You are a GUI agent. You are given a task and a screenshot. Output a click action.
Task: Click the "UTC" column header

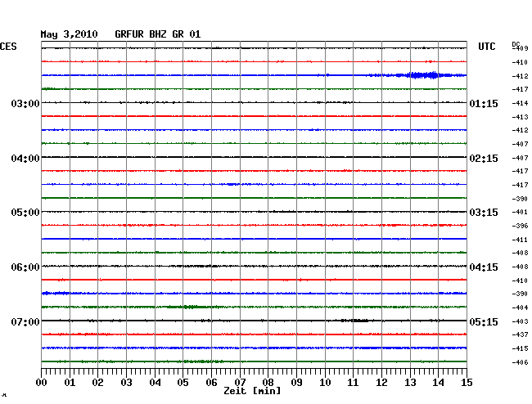click(486, 47)
